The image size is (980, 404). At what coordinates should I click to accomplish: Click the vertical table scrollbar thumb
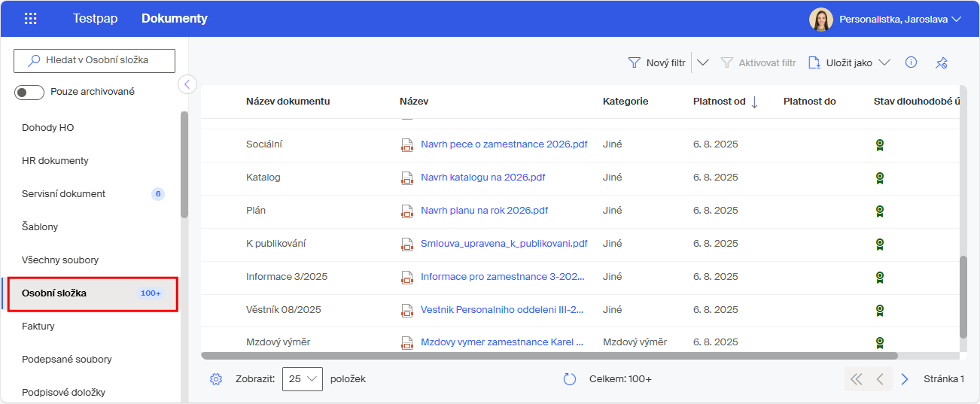(963, 297)
